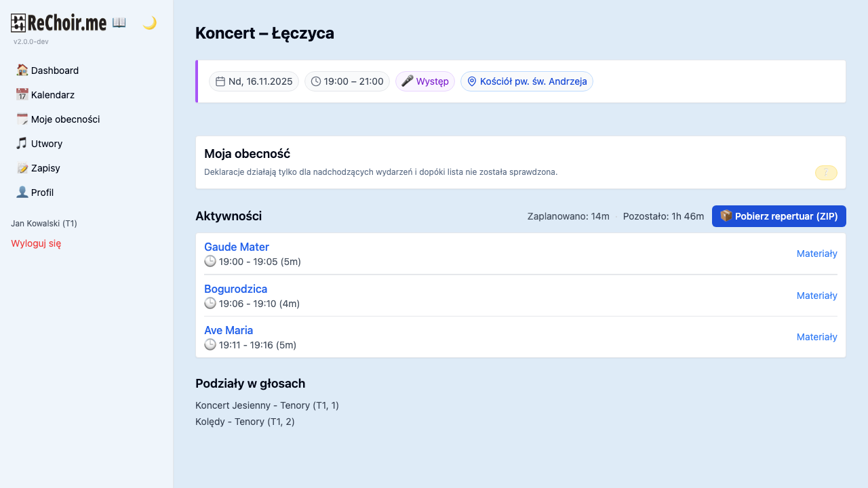
Task: Click Wyloguj się to log out
Action: pyautogui.click(x=35, y=243)
